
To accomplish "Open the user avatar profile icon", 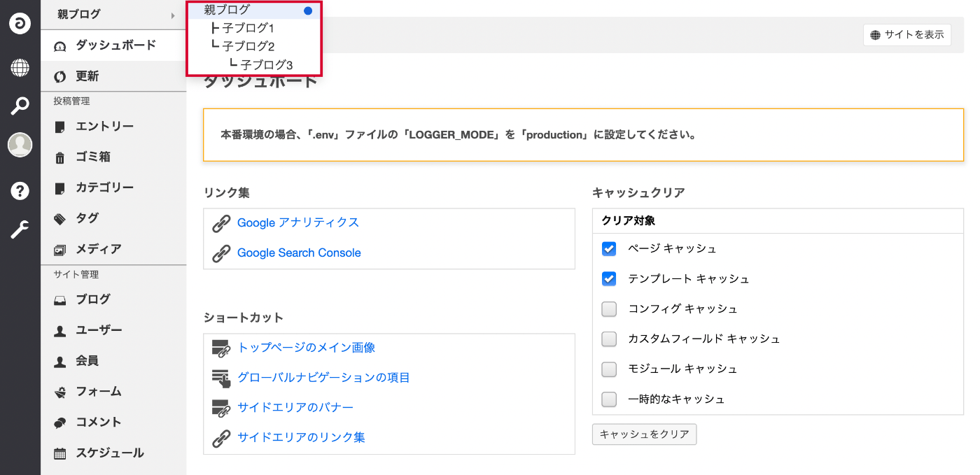I will (20, 145).
